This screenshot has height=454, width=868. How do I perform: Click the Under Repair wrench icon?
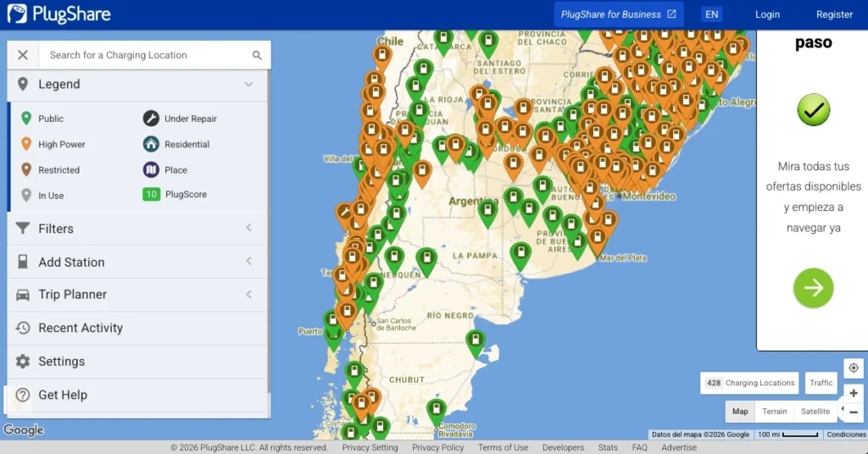[151, 119]
